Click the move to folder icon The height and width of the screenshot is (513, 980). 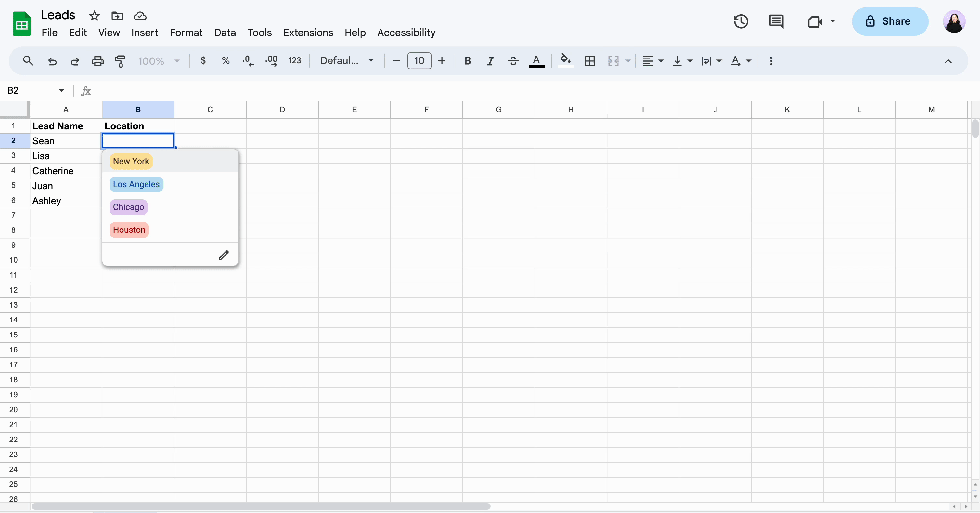click(117, 16)
